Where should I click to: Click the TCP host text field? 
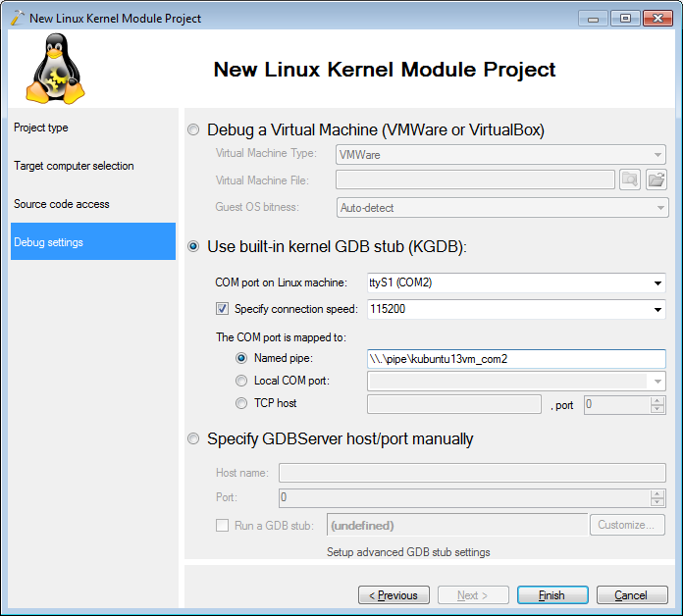(x=454, y=404)
